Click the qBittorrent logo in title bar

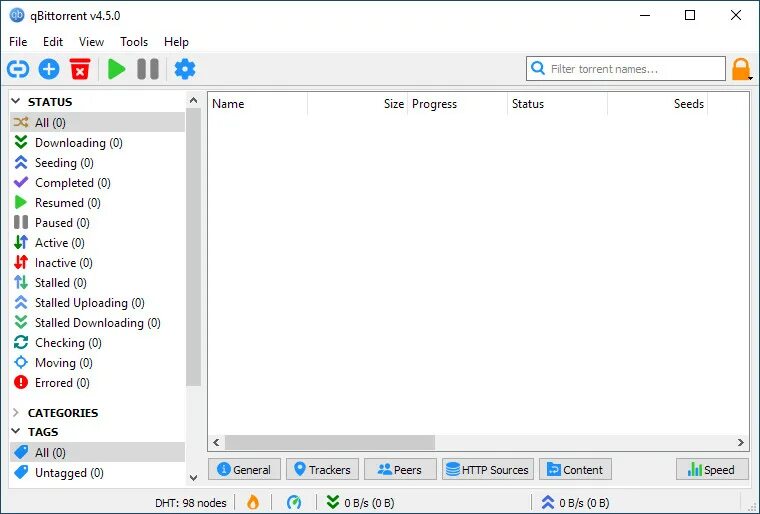coord(17,15)
